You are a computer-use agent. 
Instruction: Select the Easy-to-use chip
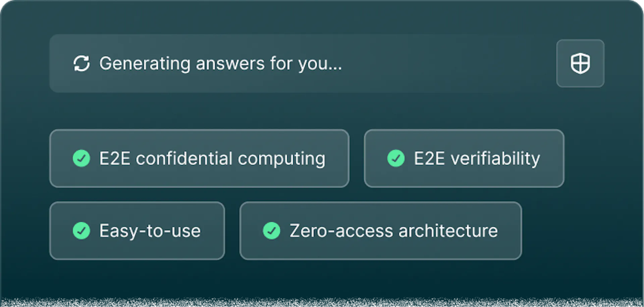(x=137, y=231)
